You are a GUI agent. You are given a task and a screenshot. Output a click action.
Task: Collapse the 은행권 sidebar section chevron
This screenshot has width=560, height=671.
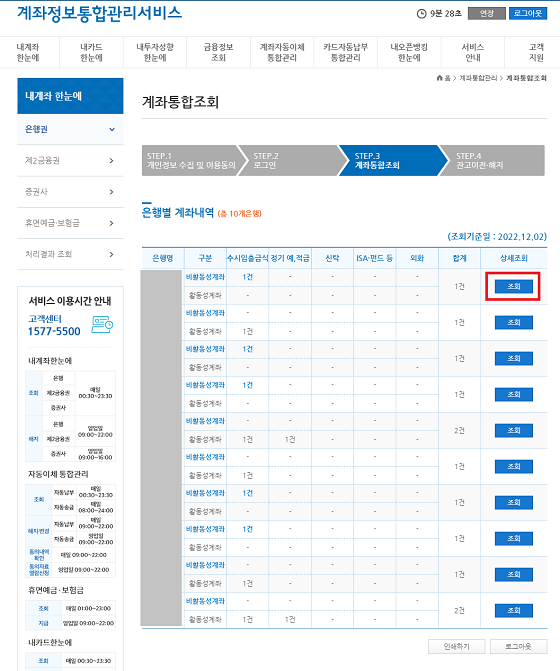pos(112,129)
